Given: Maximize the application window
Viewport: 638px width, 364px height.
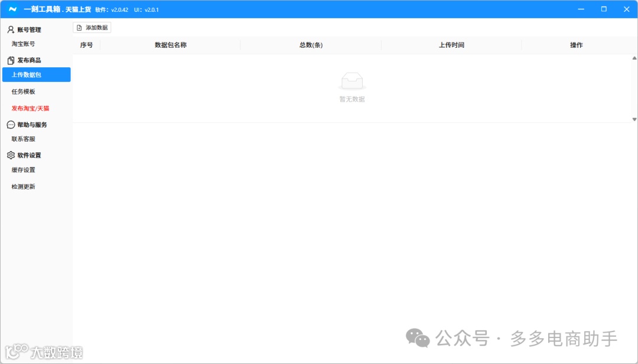Looking at the screenshot, I should pyautogui.click(x=604, y=9).
